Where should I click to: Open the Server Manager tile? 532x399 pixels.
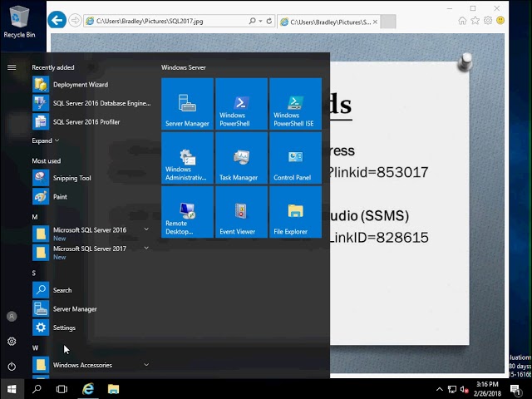[x=187, y=104]
